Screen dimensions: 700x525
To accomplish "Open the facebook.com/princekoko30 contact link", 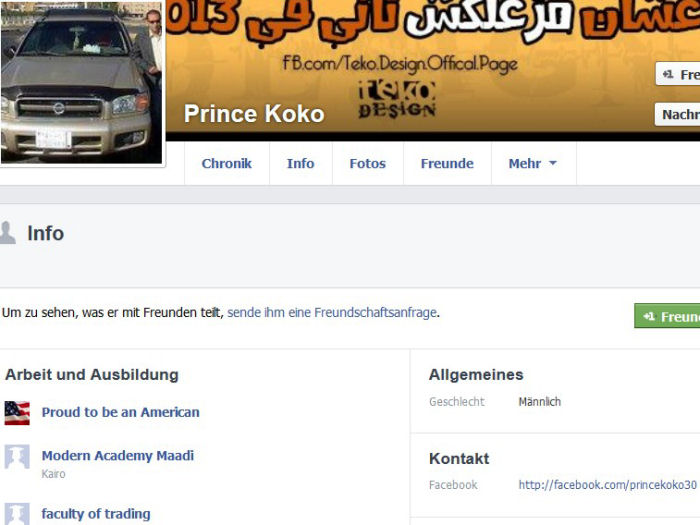I will tap(608, 485).
